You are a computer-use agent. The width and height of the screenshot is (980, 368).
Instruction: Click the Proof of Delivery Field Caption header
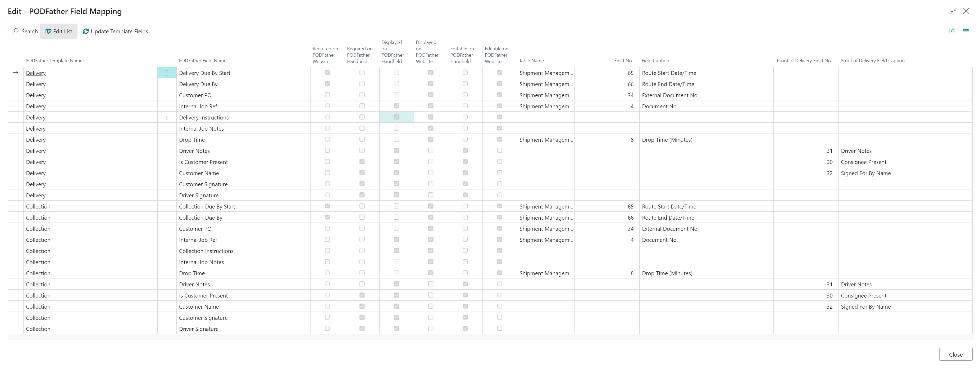coord(872,61)
